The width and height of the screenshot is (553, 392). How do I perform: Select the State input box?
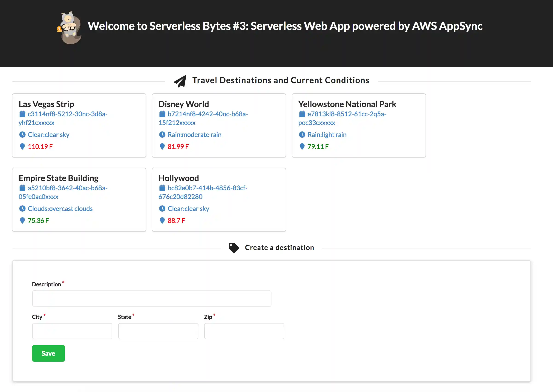tap(158, 331)
